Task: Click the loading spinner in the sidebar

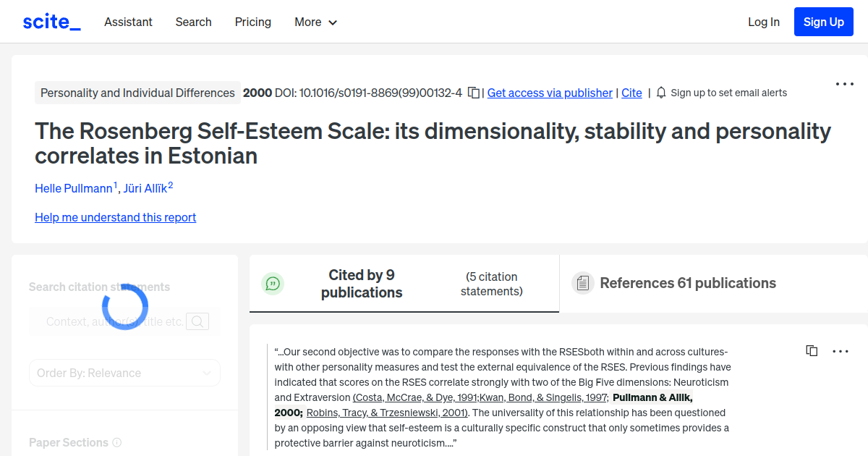Action: click(124, 306)
